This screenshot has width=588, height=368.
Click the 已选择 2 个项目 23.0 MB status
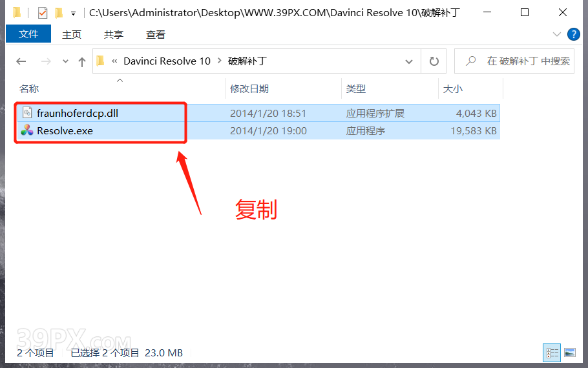click(127, 353)
